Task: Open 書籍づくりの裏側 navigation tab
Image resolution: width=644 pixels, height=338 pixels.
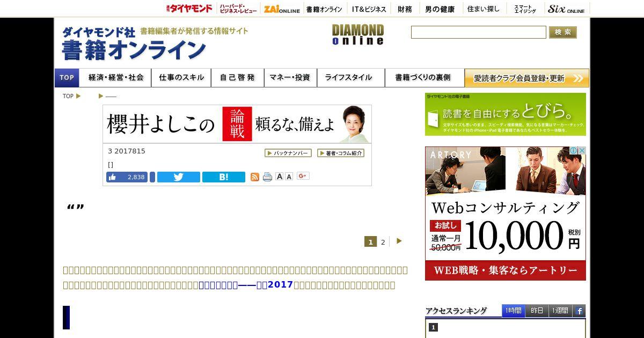Action: 424,78
